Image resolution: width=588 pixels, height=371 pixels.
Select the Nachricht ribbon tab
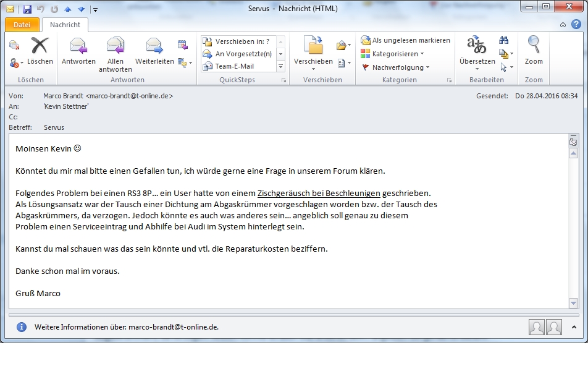pos(65,25)
